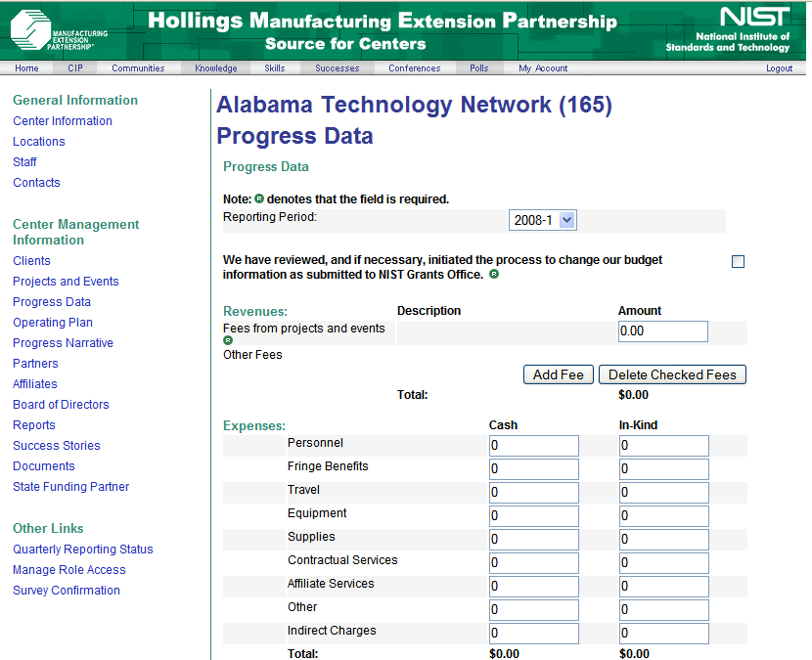This screenshot has height=660, width=812.
Task: Click the Delete Checked Fees button
Action: click(x=672, y=374)
